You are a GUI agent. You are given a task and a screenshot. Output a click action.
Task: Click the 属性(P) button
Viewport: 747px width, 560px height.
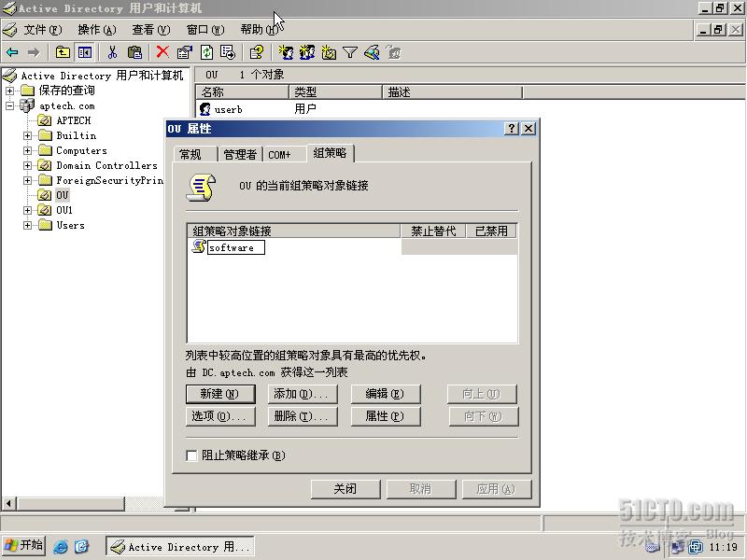pos(386,416)
